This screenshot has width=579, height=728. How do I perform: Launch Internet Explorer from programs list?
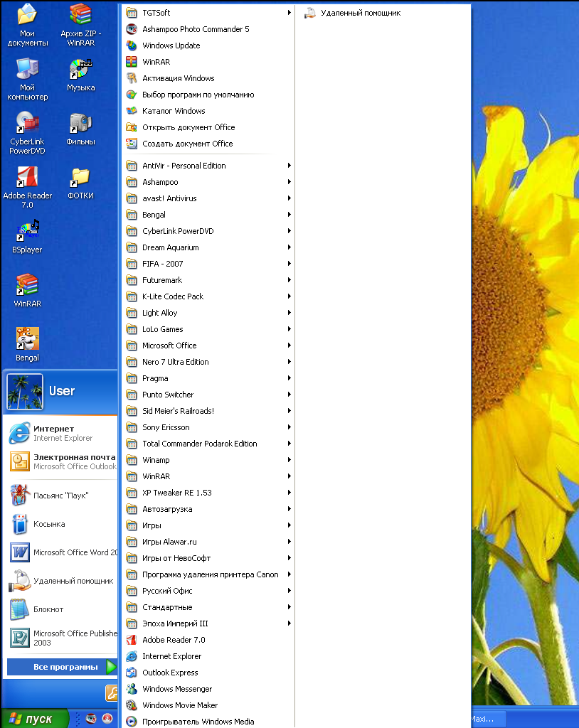pos(208,656)
